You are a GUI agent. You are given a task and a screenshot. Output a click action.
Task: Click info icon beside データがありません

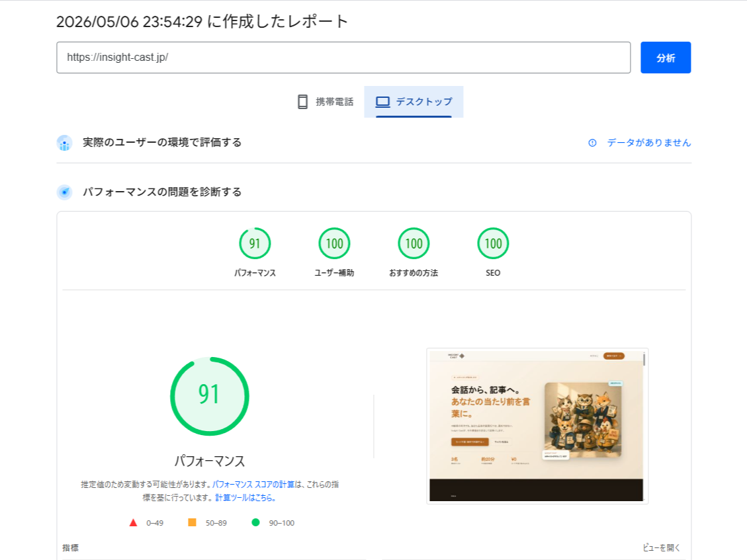click(x=592, y=143)
